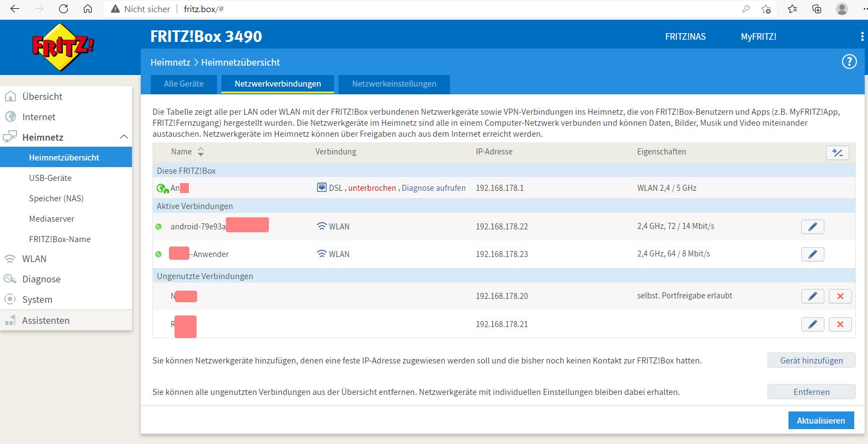Image resolution: width=868 pixels, height=444 pixels.
Task: Delete the device with IP 192.168.178.21
Action: coord(840,324)
